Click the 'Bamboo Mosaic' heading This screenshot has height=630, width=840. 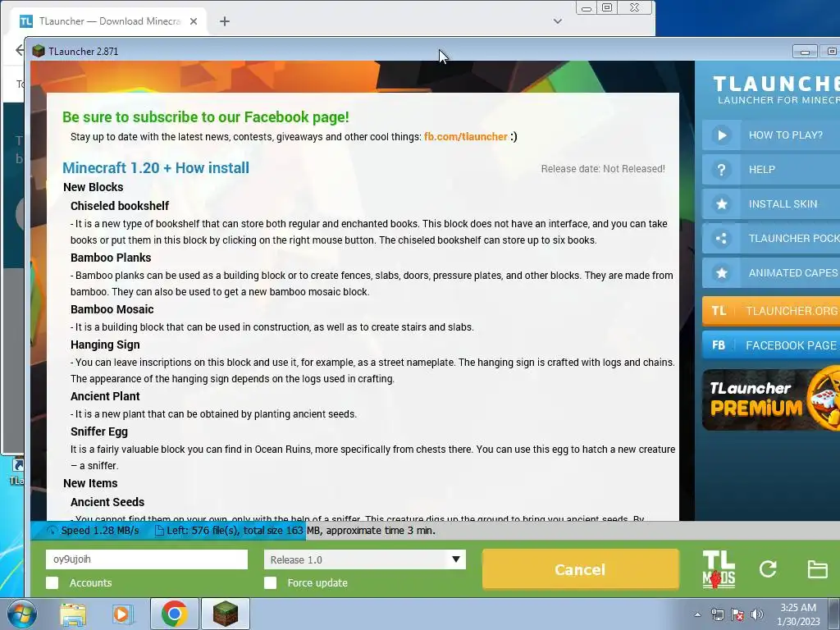click(112, 309)
